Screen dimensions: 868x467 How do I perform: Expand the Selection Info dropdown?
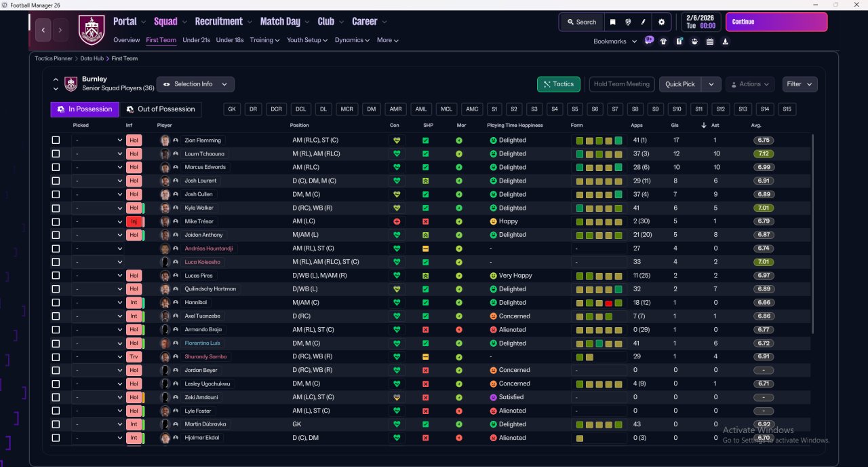coord(195,84)
